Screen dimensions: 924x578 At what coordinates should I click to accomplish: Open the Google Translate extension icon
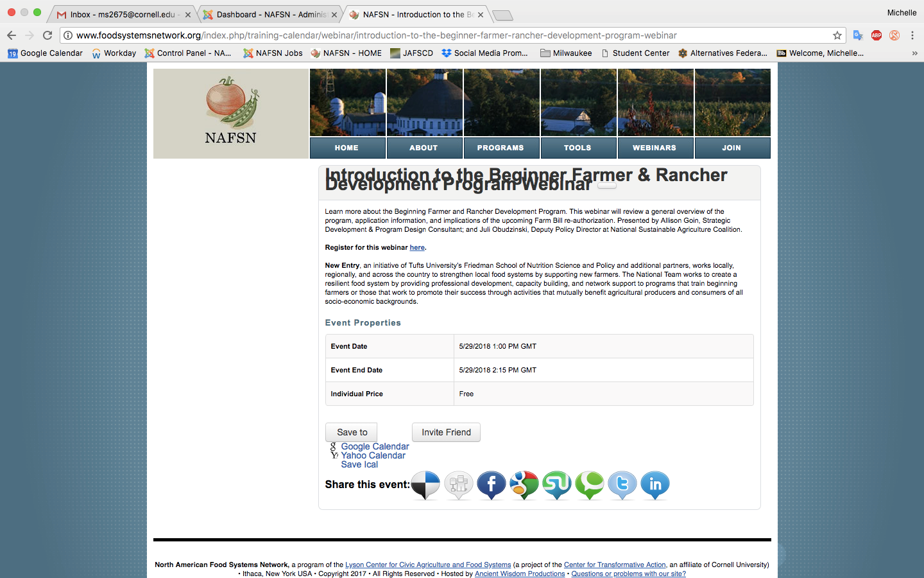click(x=858, y=35)
